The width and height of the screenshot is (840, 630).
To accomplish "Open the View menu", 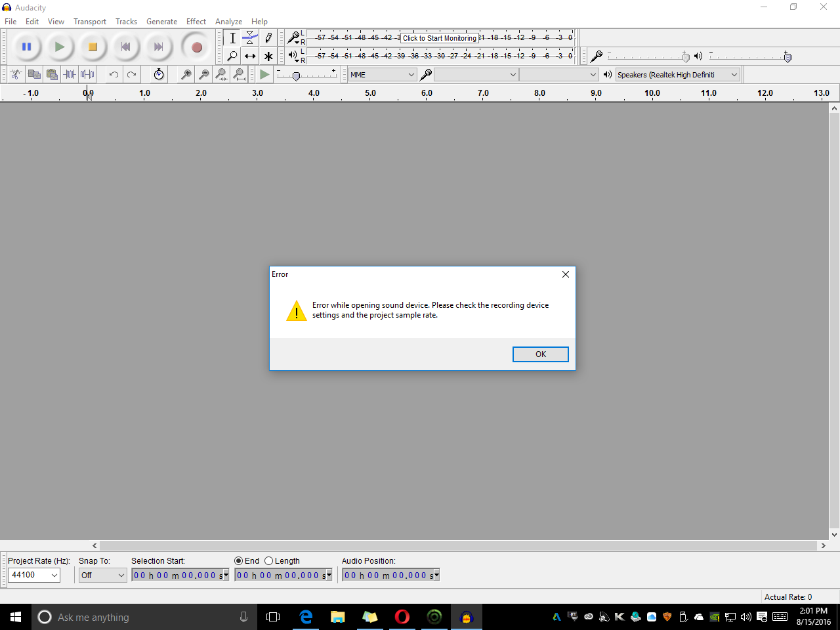I will click(56, 22).
